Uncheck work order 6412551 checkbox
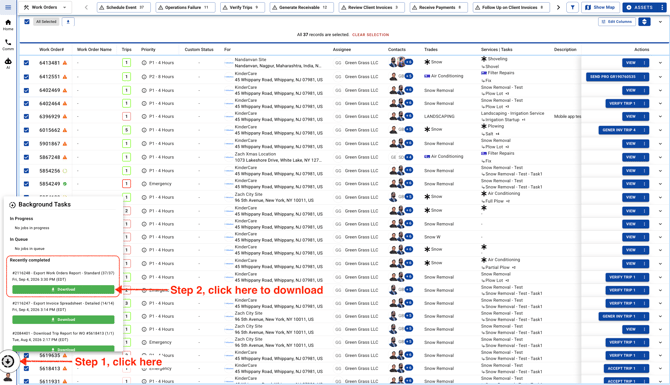The width and height of the screenshot is (670, 385). click(x=26, y=77)
